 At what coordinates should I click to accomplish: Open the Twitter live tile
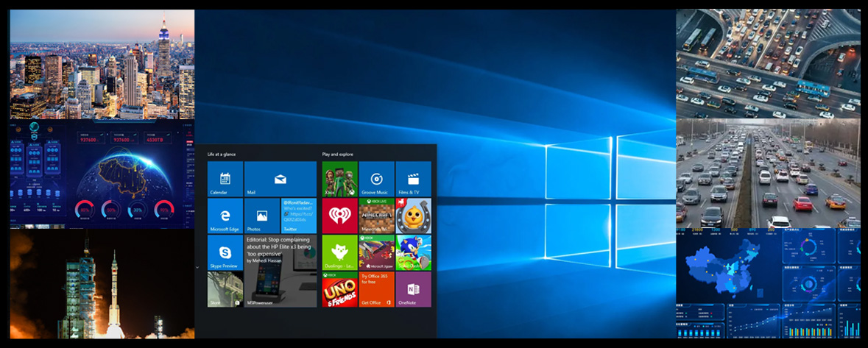[x=299, y=216]
